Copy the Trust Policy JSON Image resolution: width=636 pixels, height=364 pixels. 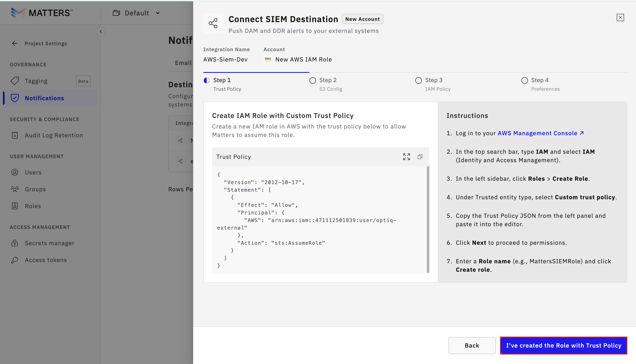(x=420, y=157)
